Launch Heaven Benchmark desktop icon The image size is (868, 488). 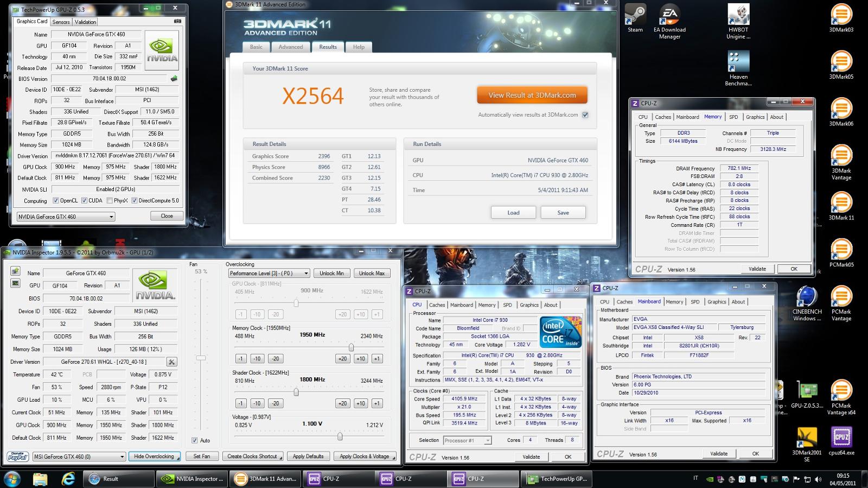(738, 68)
